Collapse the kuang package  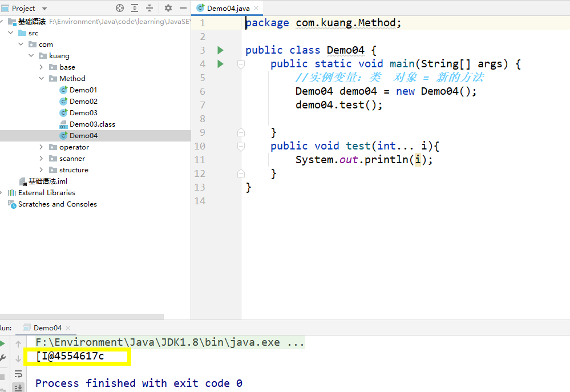click(31, 56)
